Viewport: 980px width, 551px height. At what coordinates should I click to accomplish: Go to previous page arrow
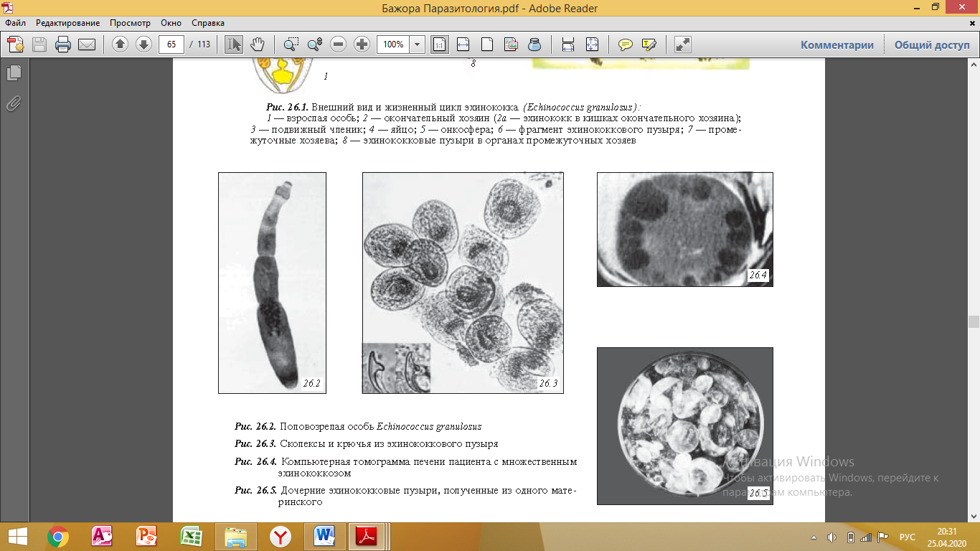tap(120, 44)
